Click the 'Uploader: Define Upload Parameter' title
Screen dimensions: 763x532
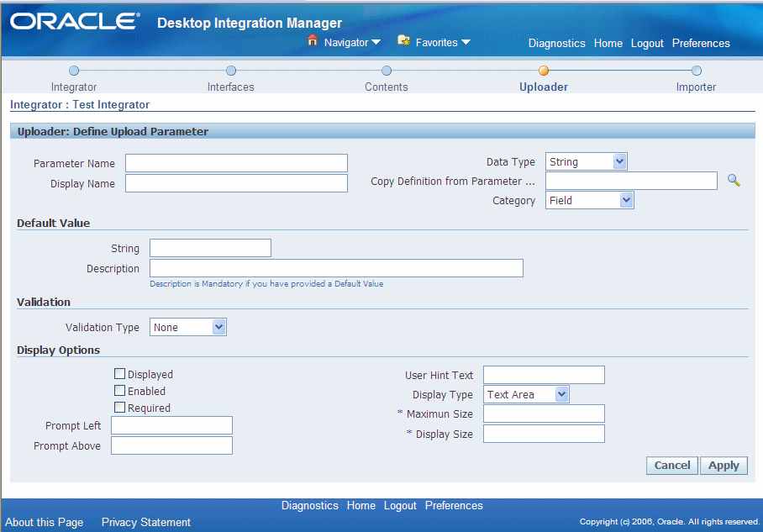coord(113,131)
